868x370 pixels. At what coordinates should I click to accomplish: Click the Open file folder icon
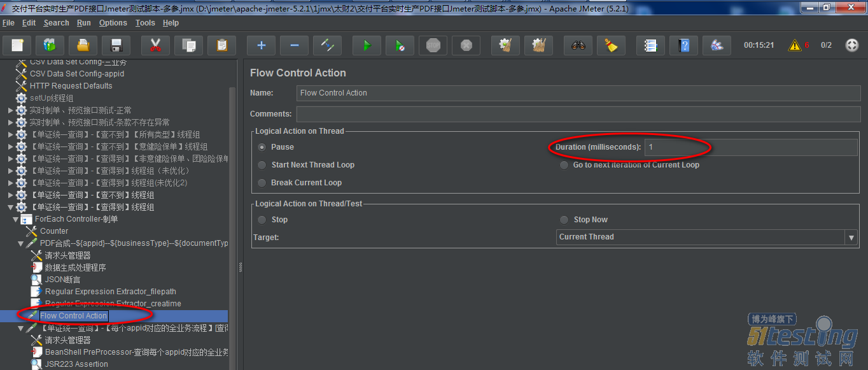coord(83,45)
